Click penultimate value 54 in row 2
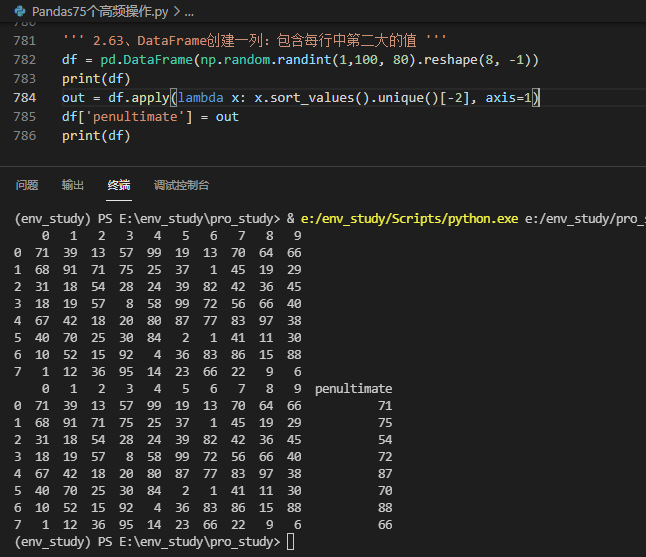The image size is (646, 557). [385, 440]
